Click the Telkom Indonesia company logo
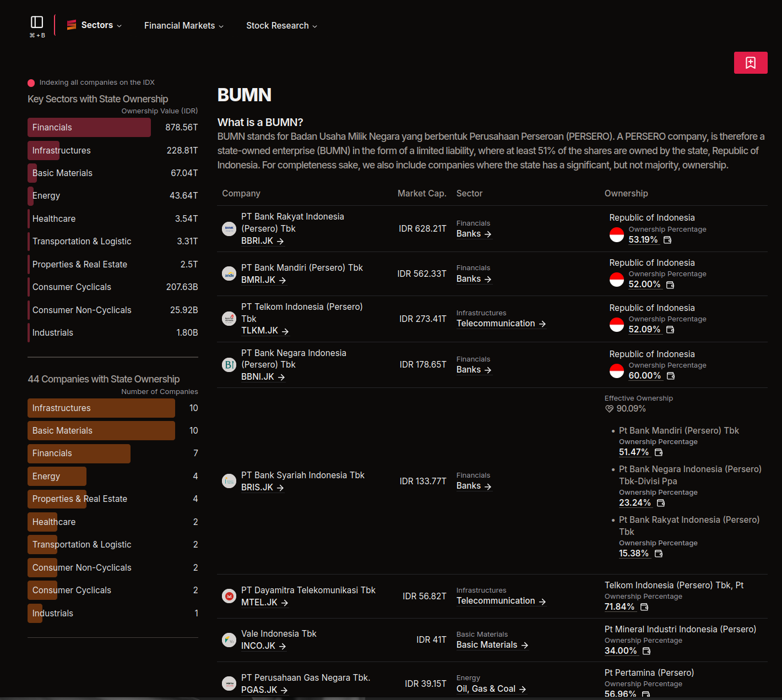This screenshot has height=700, width=782. tap(229, 319)
